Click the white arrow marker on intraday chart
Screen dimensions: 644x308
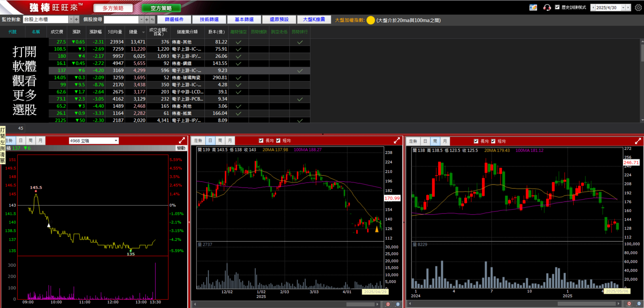pos(49,225)
